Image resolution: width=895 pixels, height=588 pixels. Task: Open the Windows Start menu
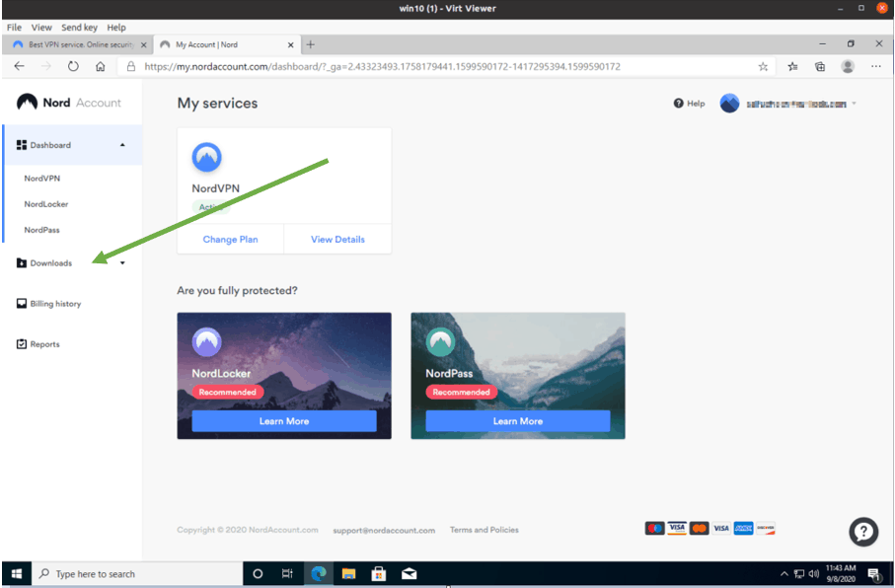pyautogui.click(x=17, y=574)
